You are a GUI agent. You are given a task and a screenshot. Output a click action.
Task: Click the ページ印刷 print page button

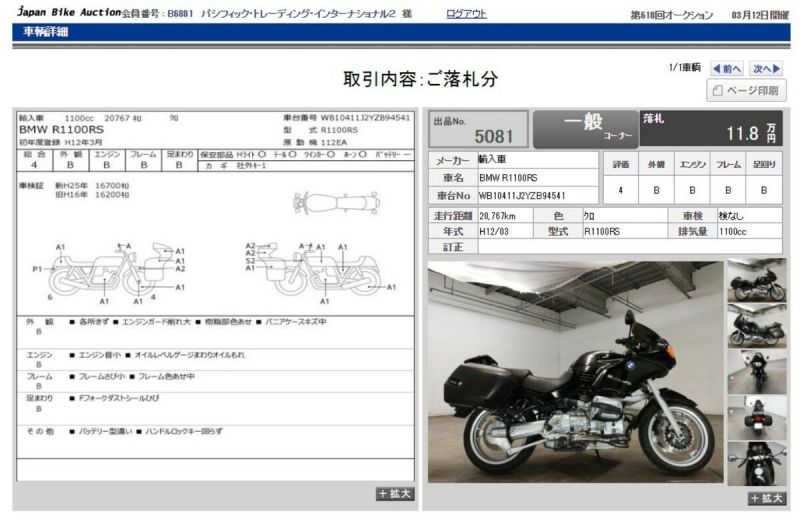tap(746, 91)
